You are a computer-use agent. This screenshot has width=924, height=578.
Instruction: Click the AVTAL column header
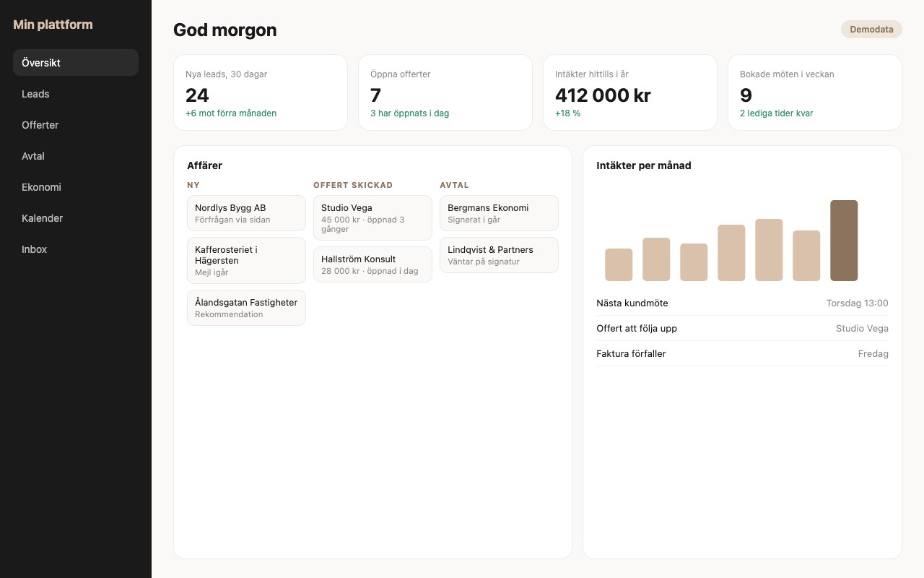[454, 185]
